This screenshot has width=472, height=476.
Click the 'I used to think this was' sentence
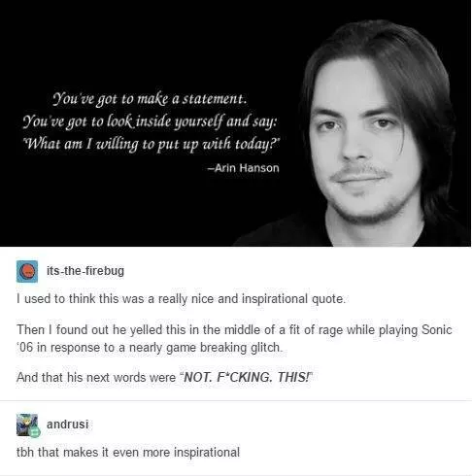click(81, 298)
